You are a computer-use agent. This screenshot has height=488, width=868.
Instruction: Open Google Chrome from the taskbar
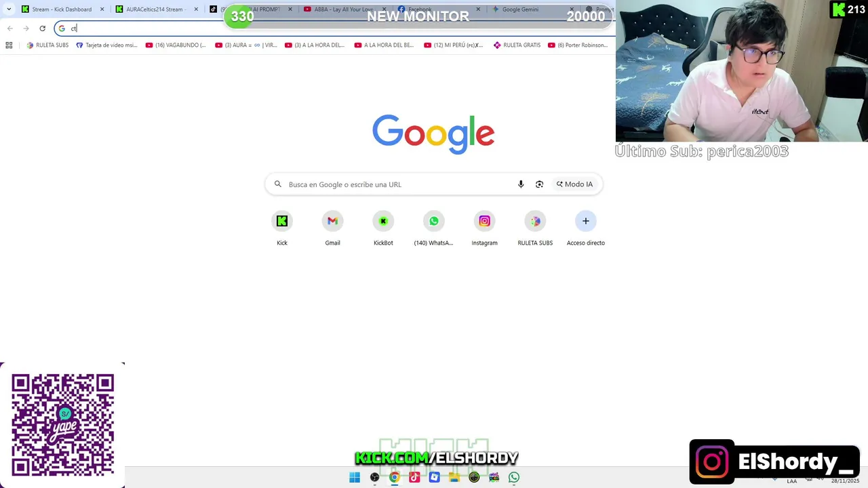[x=394, y=477]
